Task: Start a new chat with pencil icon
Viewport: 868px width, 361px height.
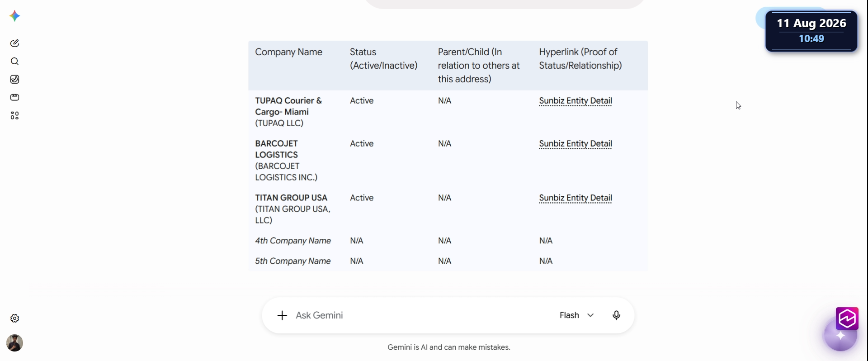Action: (14, 43)
